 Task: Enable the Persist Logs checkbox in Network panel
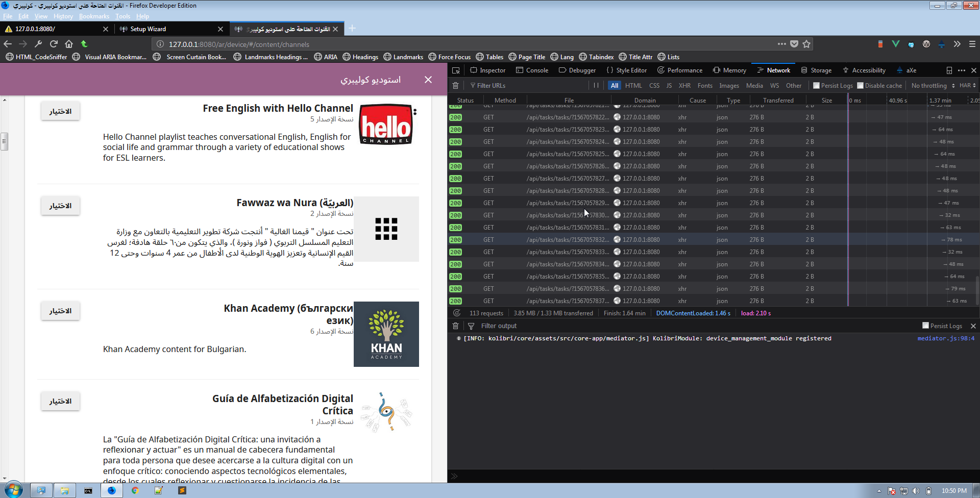[817, 85]
